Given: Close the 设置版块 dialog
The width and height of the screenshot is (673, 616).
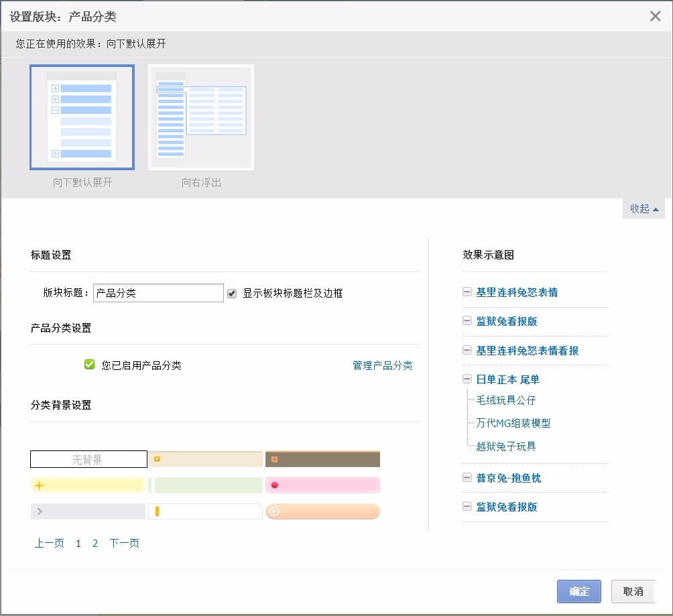Looking at the screenshot, I should tap(655, 16).
